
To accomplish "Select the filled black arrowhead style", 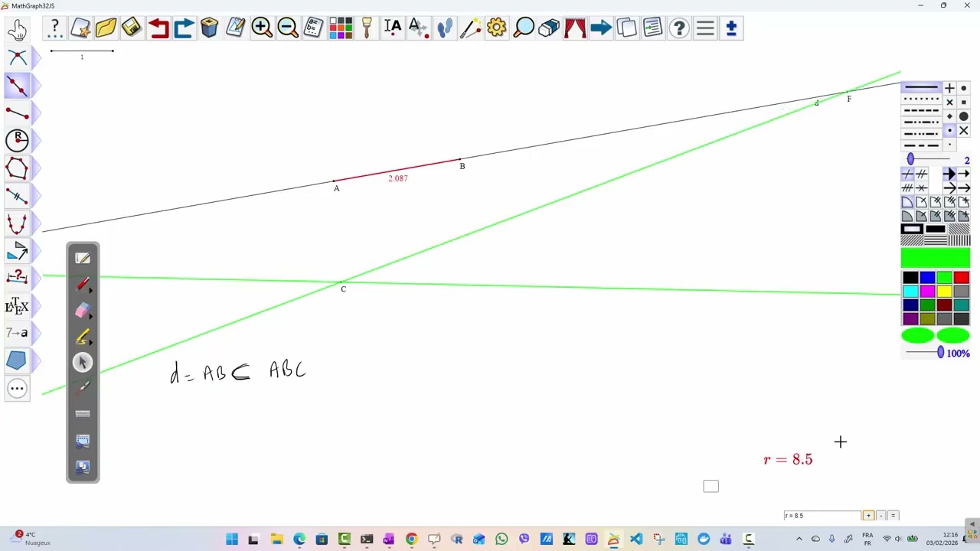I will coord(949,174).
